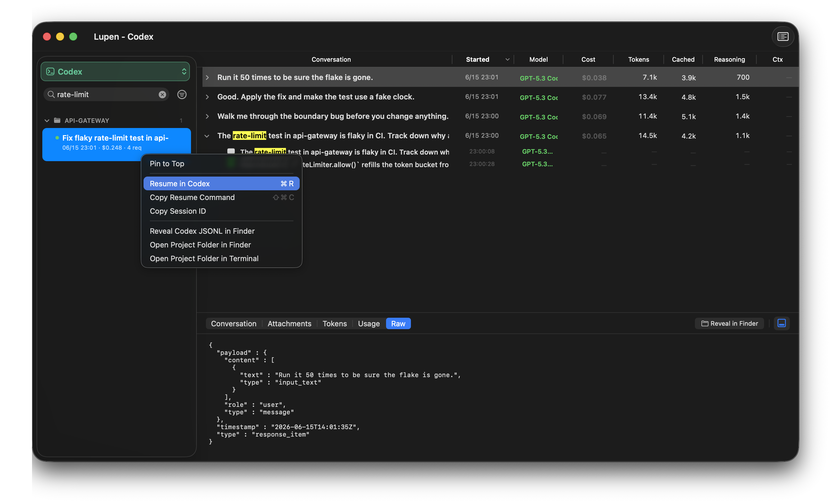Viewport: 831px width, 504px height.
Task: Click the 'timestamp' line in raw JSON
Action: pyautogui.click(x=288, y=427)
